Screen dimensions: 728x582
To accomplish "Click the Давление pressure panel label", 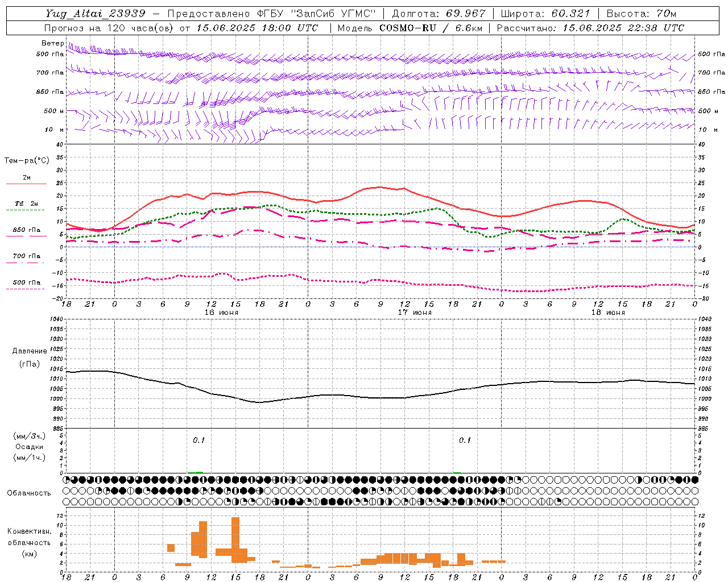I will [30, 351].
